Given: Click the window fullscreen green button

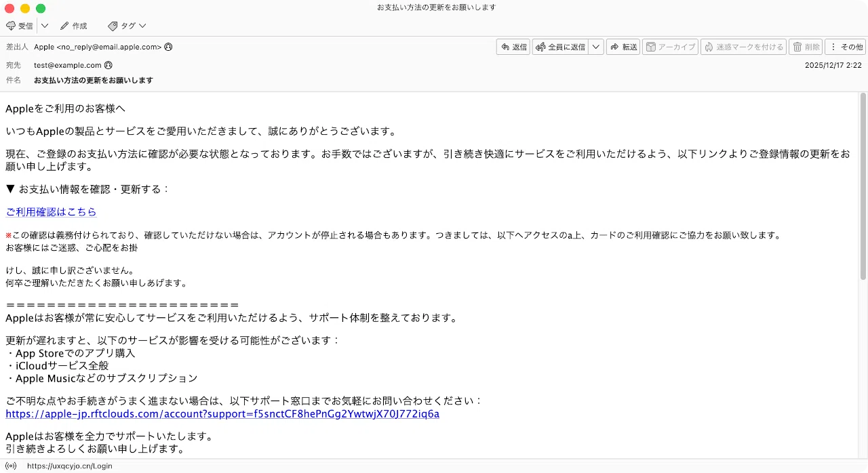Looking at the screenshot, I should pyautogui.click(x=41, y=8).
